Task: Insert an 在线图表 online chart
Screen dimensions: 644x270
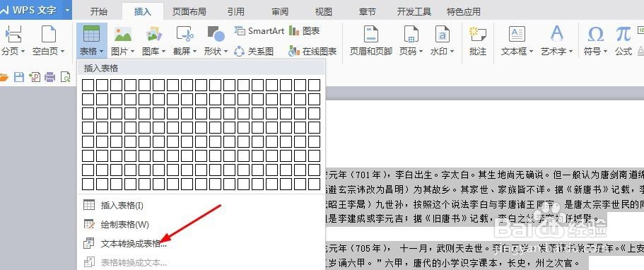Action: point(312,52)
